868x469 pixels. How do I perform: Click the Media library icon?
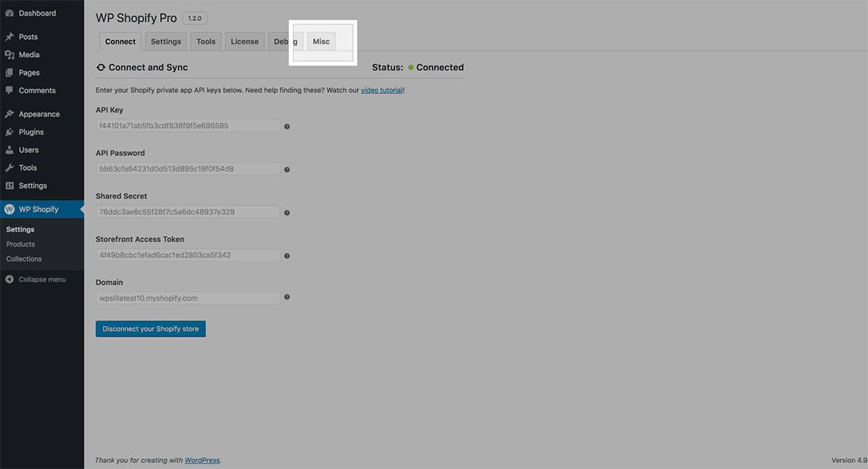10,55
